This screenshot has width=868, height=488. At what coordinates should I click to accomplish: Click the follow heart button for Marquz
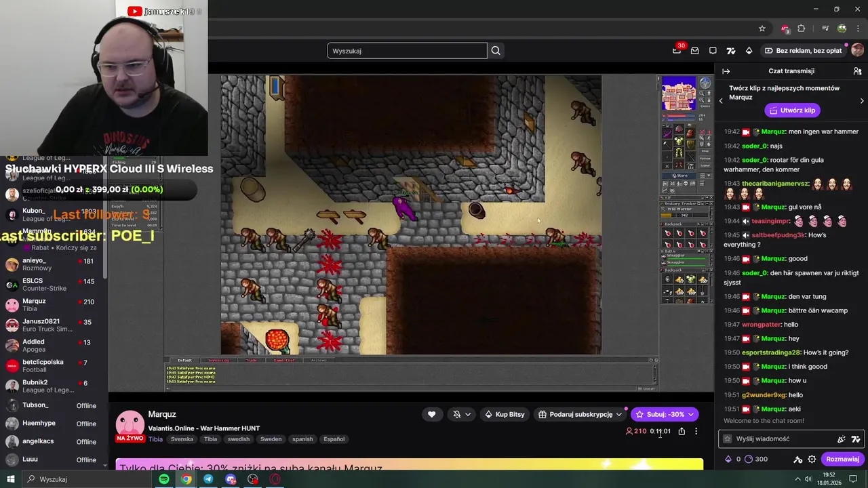click(x=431, y=414)
